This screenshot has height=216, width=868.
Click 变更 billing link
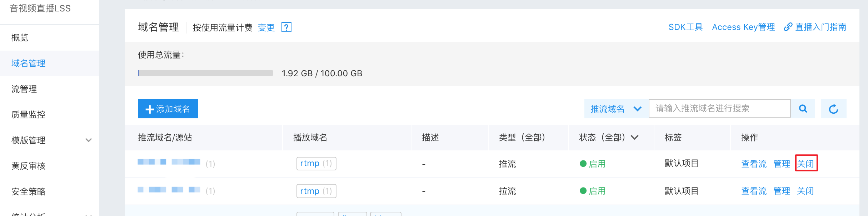tap(266, 27)
